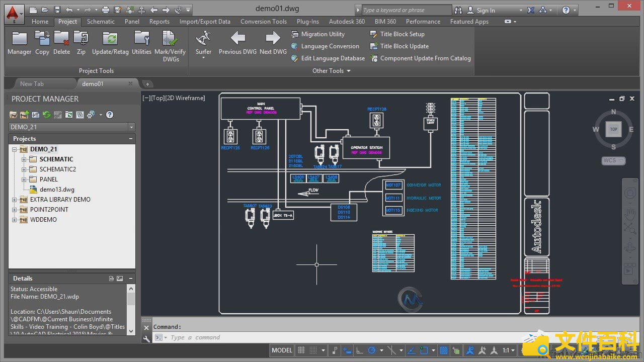
Task: Expand the SCHEMATIC2 folder
Action: (24, 169)
